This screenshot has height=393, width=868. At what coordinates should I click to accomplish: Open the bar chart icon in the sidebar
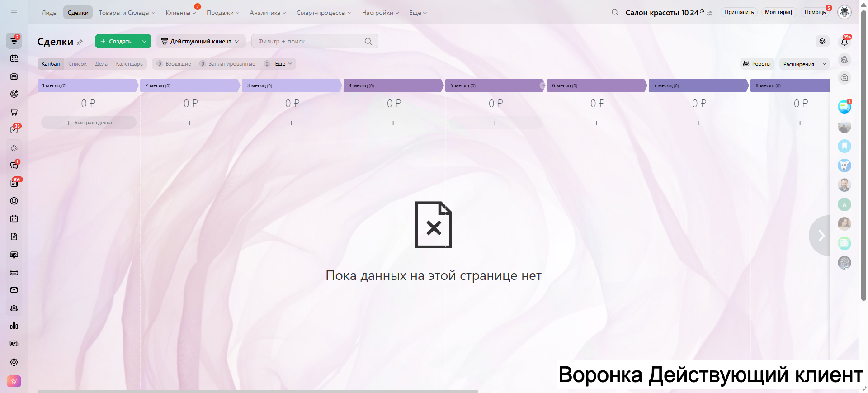tap(14, 326)
